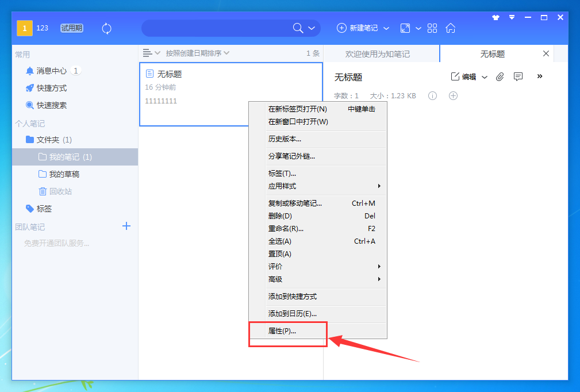Screen dimensions: 580x392
Task: Expand the 编辑 dropdown arrow on the note
Action: click(484, 76)
